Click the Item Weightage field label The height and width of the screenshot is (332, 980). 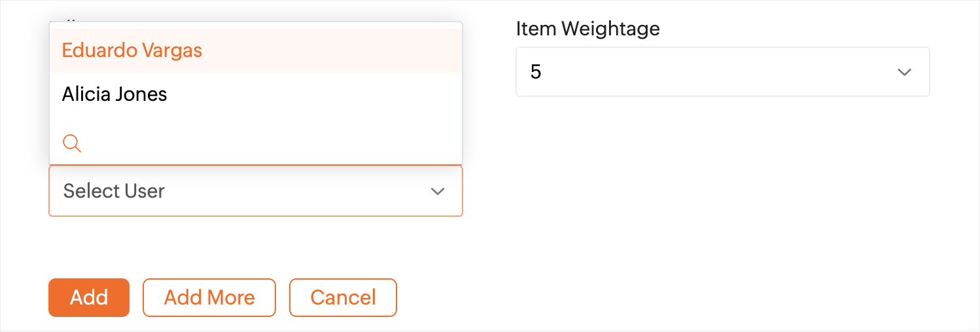pyautogui.click(x=587, y=28)
